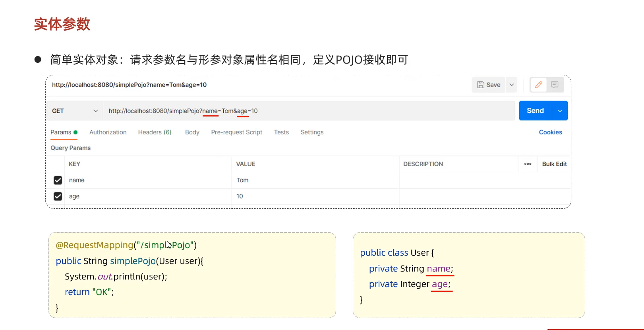Open the Pre-request Script tab
The width and height of the screenshot is (644, 330).
click(237, 132)
